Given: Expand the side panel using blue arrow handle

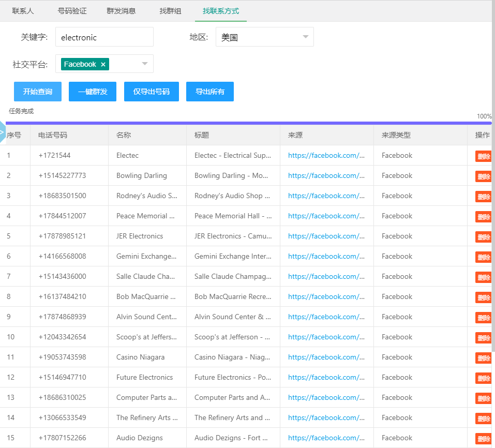Looking at the screenshot, I should click(x=2, y=132).
